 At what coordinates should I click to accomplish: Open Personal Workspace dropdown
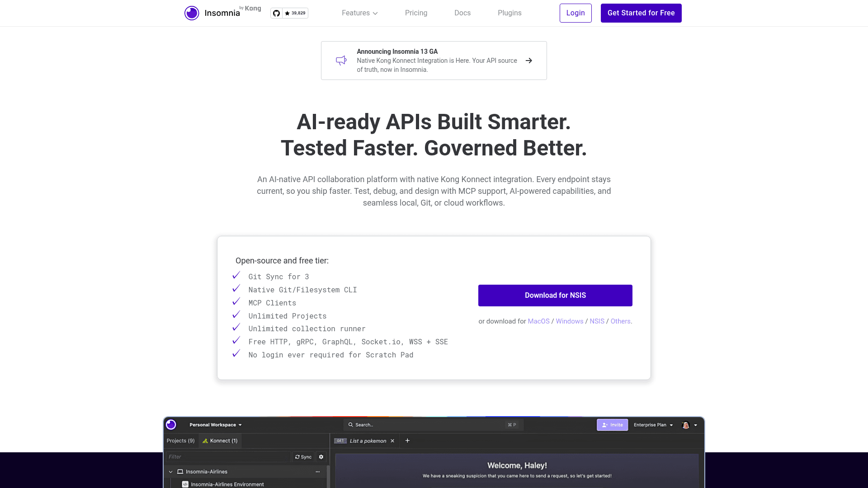tap(216, 425)
